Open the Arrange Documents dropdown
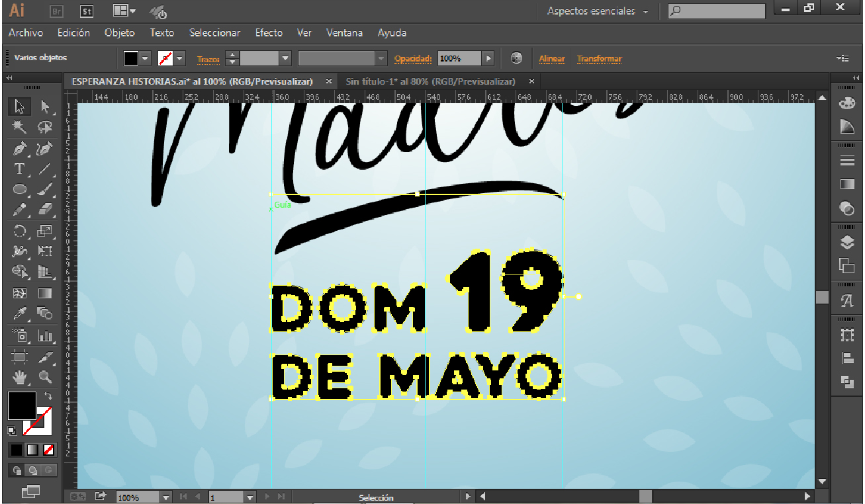Viewport: 865px width, 504px height. click(x=124, y=11)
